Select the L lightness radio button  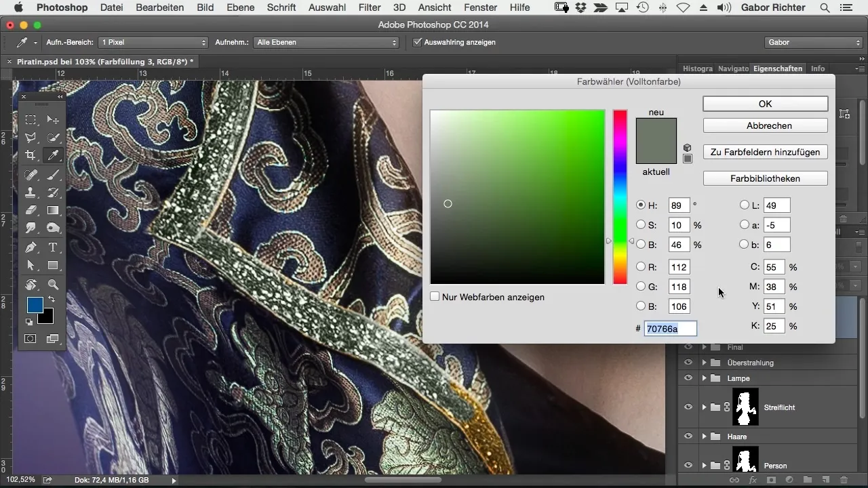[745, 205]
